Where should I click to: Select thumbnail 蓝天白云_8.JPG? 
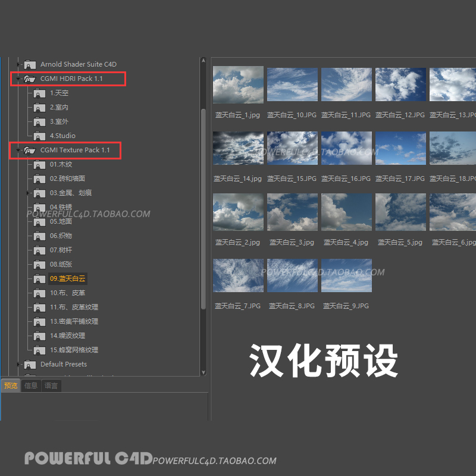(x=292, y=275)
